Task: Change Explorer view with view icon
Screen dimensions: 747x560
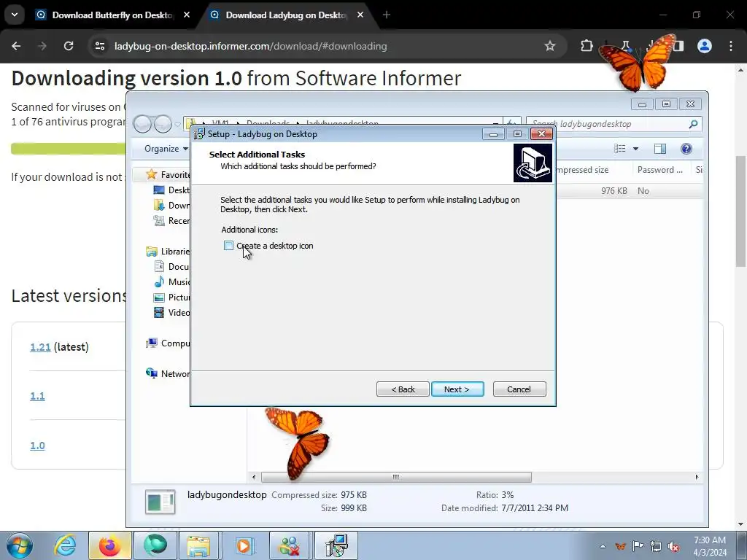Action: [619, 149]
